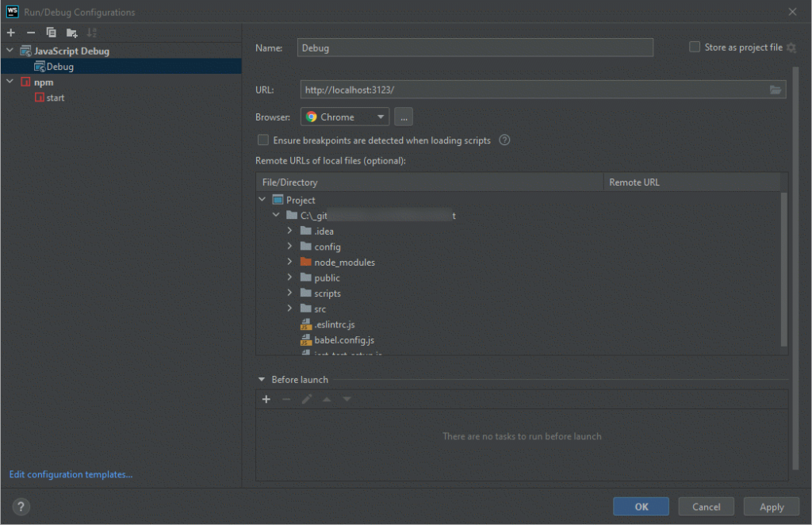Image resolution: width=812 pixels, height=525 pixels.
Task: Add a task in the Before launch section
Action: click(266, 399)
